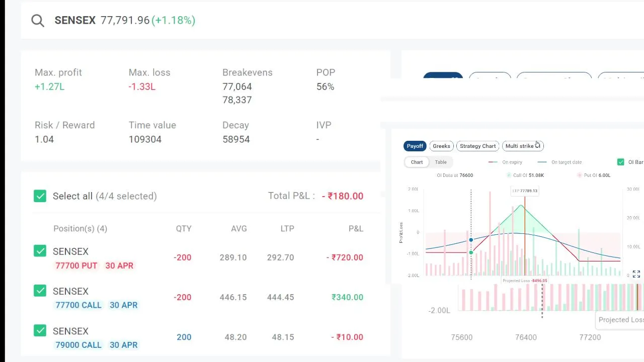
Task: Click the P&L value -₹10.00
Action: pyautogui.click(x=347, y=337)
